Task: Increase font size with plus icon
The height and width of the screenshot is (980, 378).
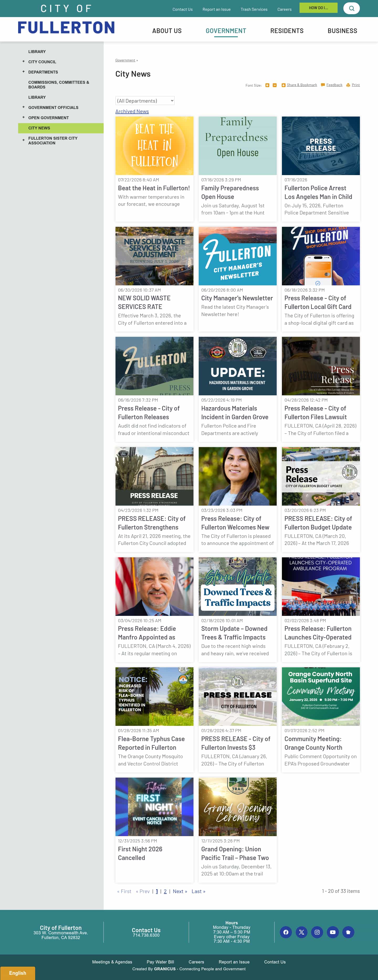Action: tap(267, 85)
